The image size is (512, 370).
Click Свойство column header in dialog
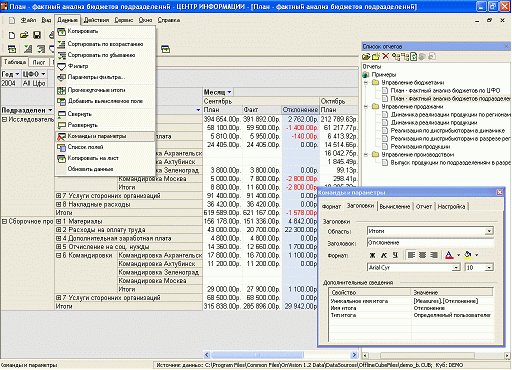[x=370, y=292]
